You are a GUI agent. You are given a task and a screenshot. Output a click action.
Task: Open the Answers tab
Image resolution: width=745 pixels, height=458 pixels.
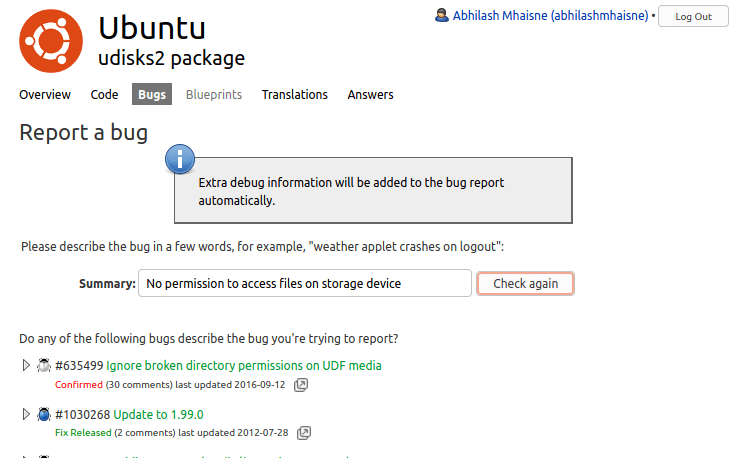coord(370,95)
